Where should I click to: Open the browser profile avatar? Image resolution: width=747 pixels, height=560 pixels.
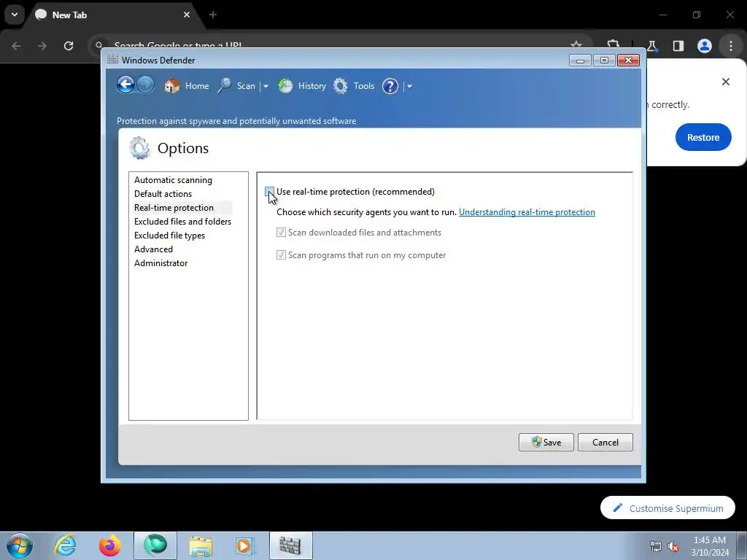pos(705,46)
